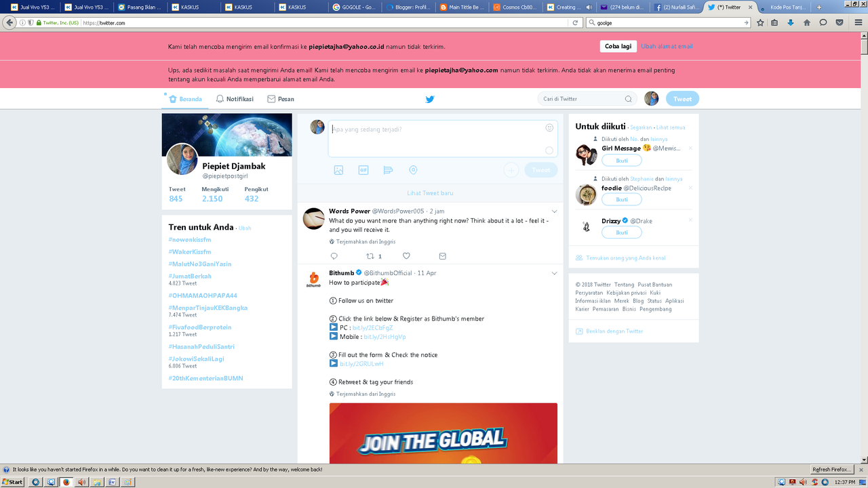Open Pesan messages tab
The height and width of the screenshot is (488, 868).
pos(281,99)
